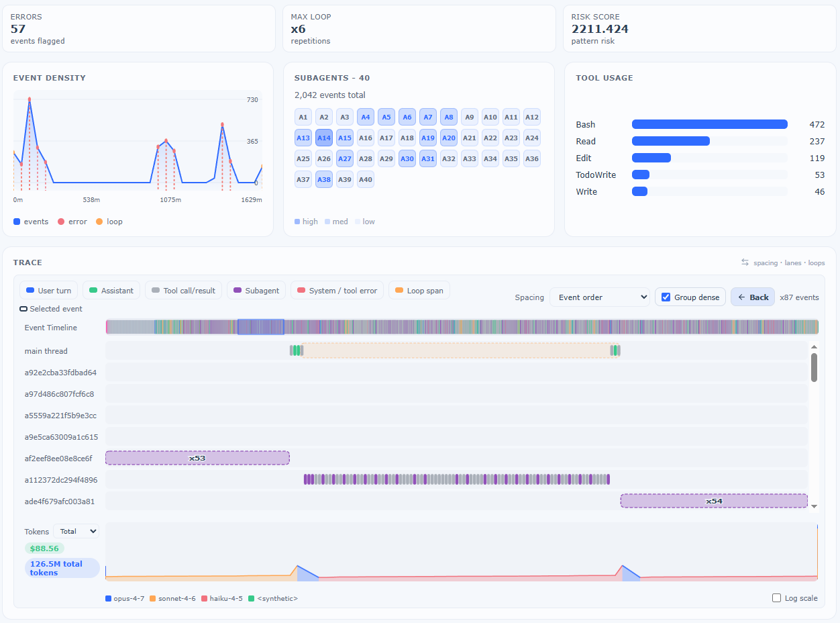Select subagent A40 tile

[x=366, y=180]
